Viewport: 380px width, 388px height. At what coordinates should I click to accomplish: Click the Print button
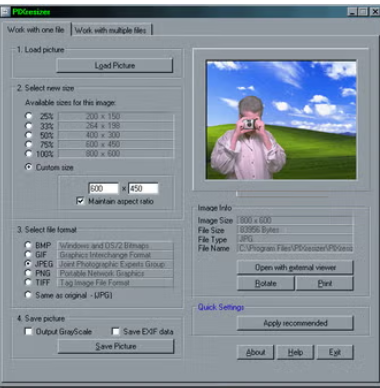(x=325, y=284)
